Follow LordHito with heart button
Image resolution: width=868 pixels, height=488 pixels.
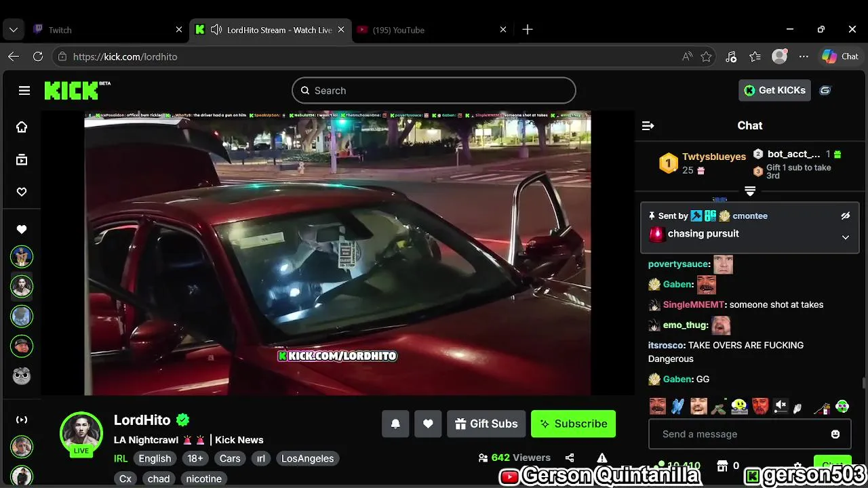click(428, 424)
